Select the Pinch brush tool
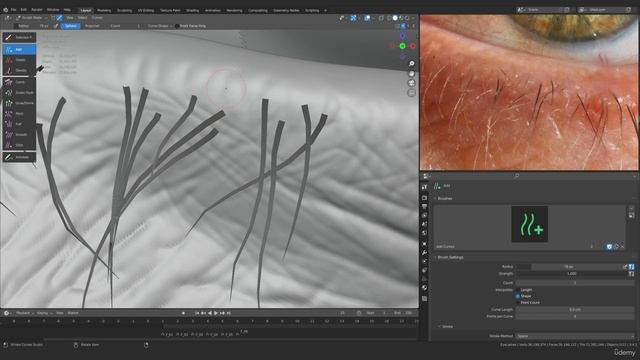This screenshot has width=640, height=360. point(19,113)
